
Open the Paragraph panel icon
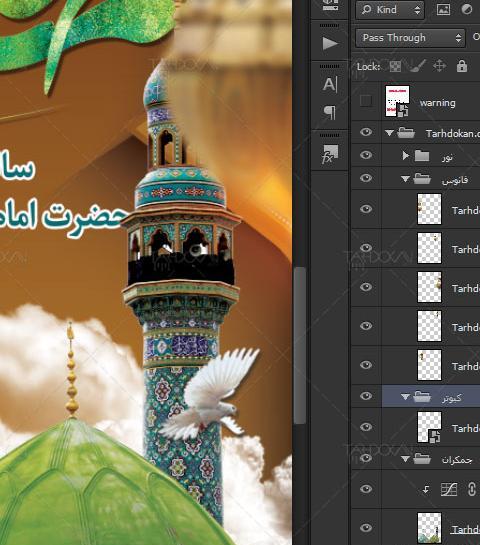[x=330, y=112]
